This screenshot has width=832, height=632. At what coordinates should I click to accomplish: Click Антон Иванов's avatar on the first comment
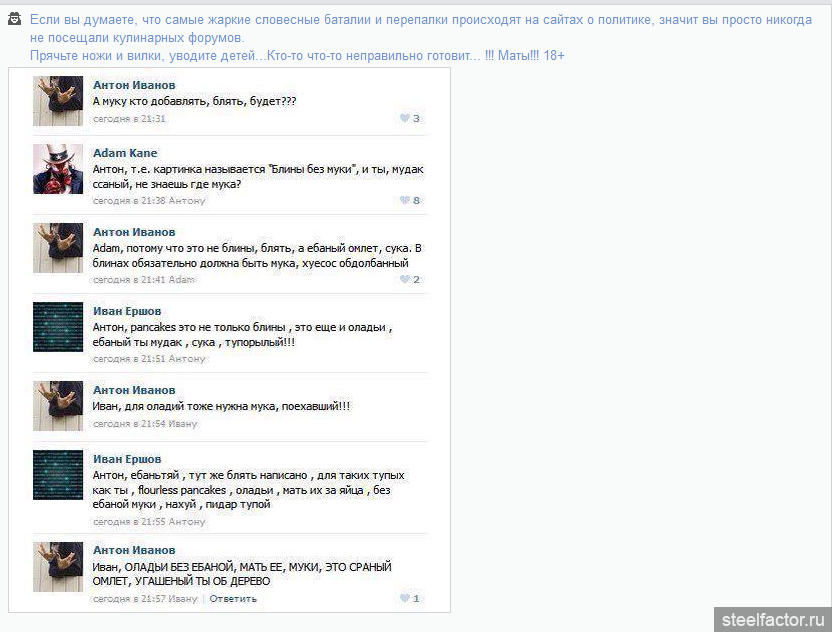[x=58, y=101]
